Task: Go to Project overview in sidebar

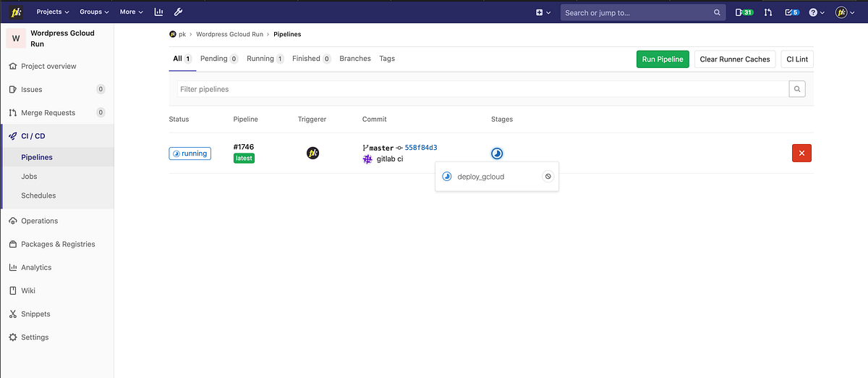Action: [48, 66]
